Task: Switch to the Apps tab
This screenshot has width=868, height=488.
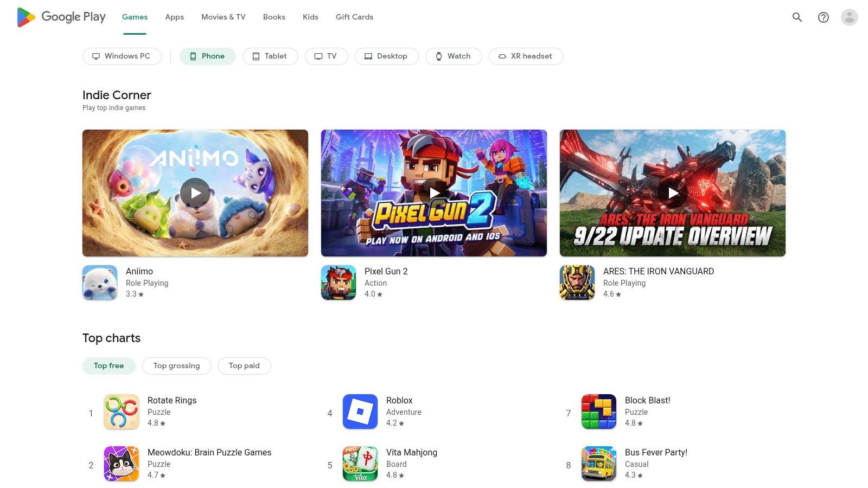Action: (x=175, y=17)
